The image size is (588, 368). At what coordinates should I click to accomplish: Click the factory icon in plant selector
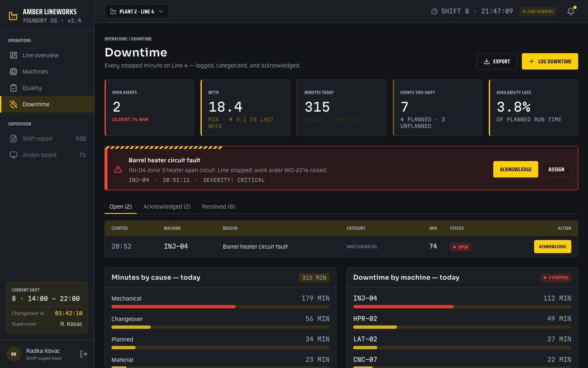(x=113, y=11)
